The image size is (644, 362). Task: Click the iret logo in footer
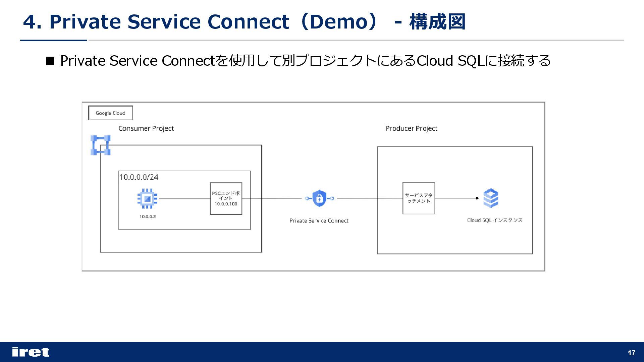[31, 352]
